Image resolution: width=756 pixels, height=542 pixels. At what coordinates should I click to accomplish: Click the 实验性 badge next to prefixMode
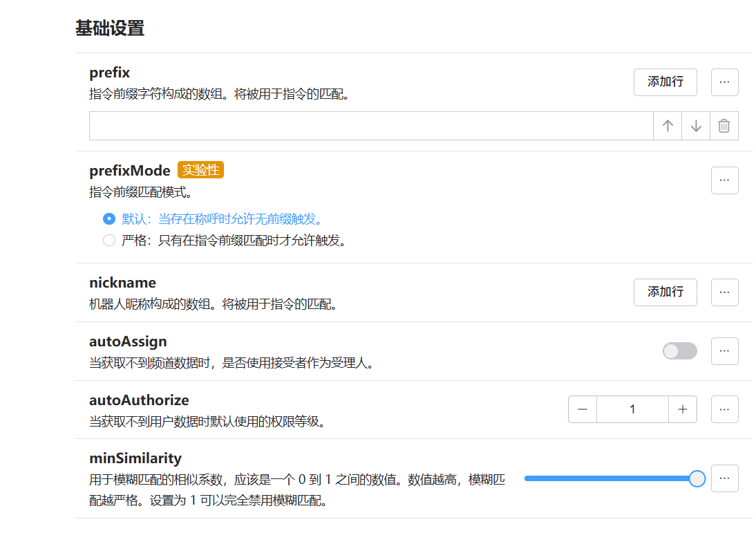(x=200, y=170)
